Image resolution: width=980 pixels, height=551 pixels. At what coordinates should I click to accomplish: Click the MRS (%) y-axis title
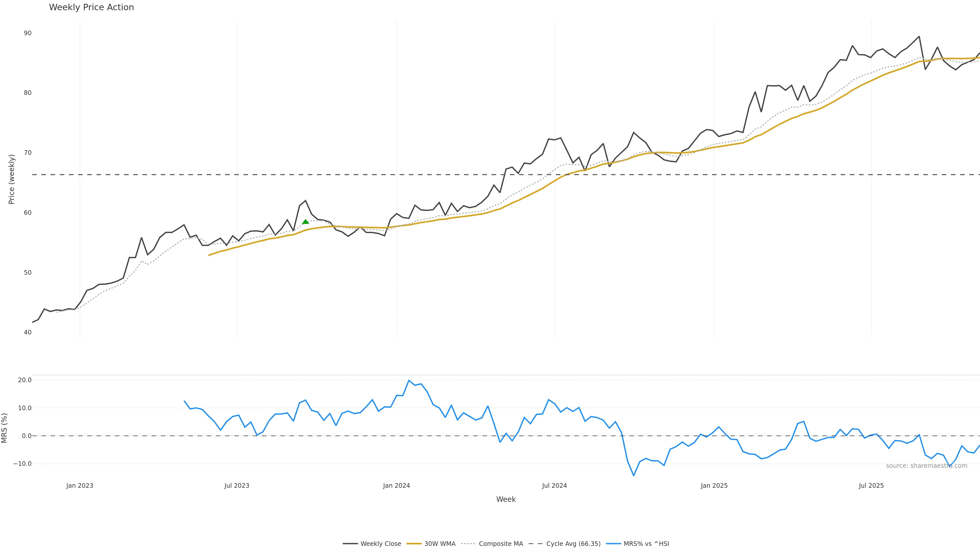click(x=5, y=428)
